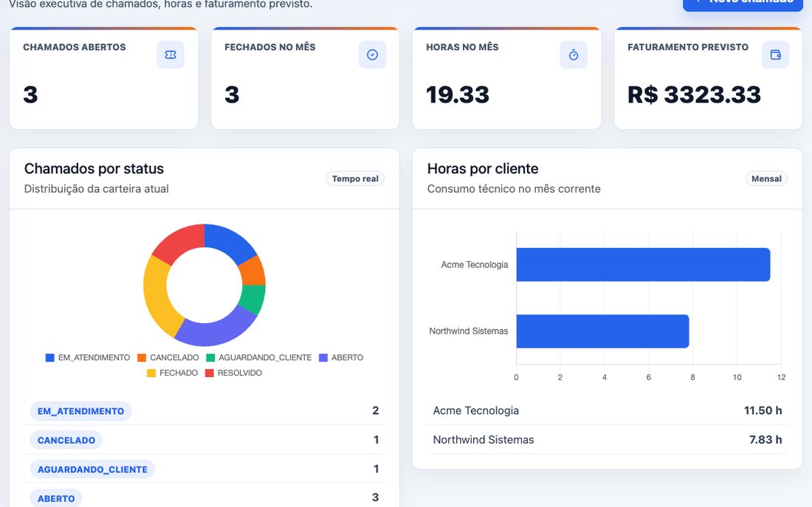Viewport: 812px width, 507px height.
Task: Click the red RESOLVIDO donut segment
Action: click(x=181, y=242)
